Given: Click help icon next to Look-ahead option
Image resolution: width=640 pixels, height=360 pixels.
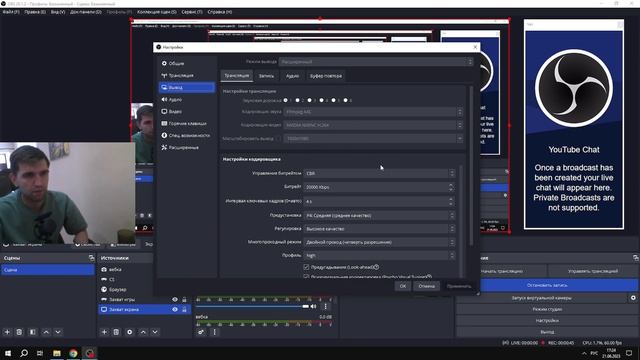Looking at the screenshot, I should click(x=376, y=267).
